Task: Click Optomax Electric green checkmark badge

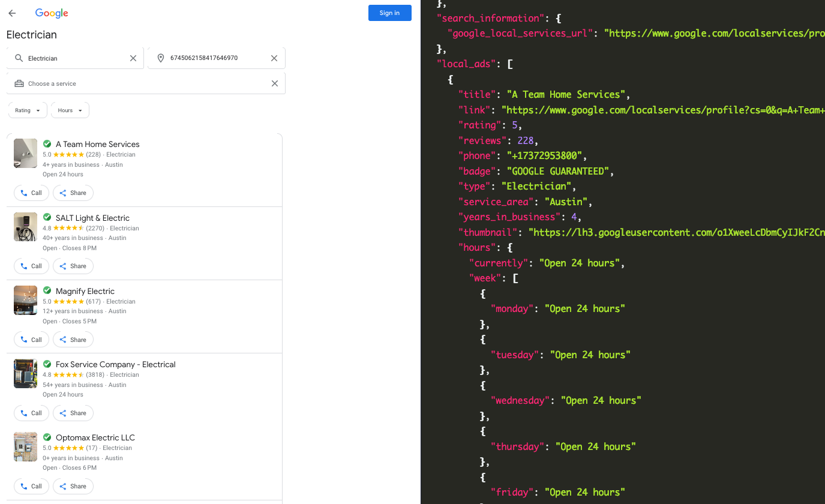Action: click(47, 437)
